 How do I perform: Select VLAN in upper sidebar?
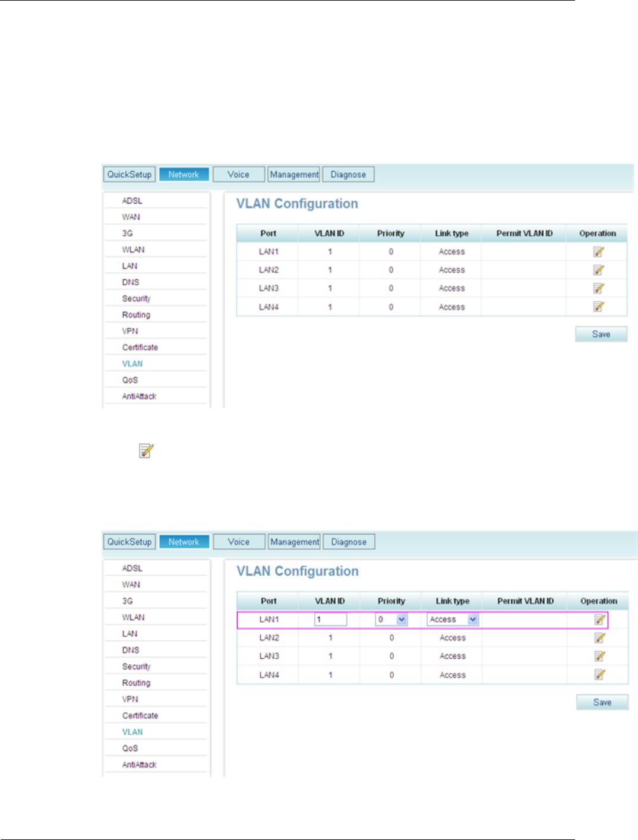(132, 364)
